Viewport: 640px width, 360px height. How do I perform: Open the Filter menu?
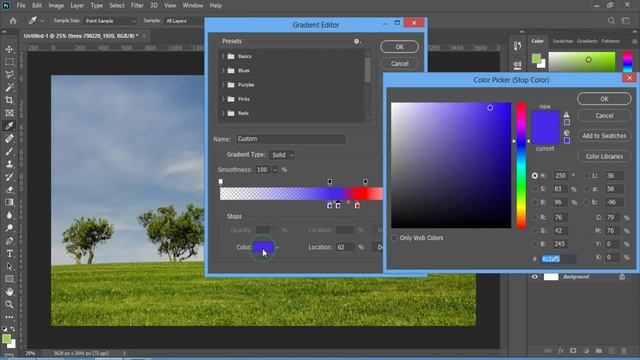pyautogui.click(x=137, y=5)
